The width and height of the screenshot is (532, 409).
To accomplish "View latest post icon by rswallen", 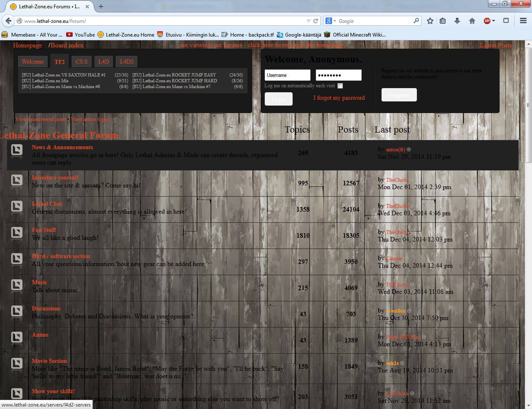I will point(409,311).
